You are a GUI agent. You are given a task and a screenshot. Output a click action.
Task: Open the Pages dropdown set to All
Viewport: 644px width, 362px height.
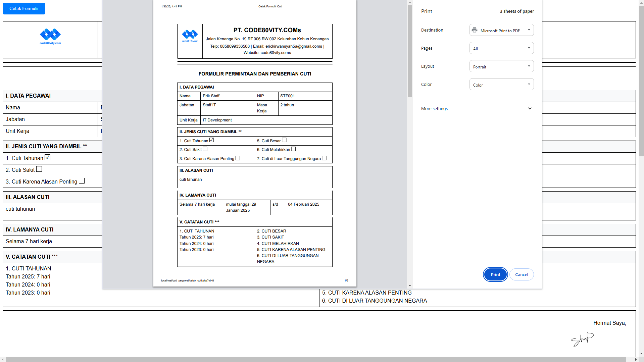[501, 48]
